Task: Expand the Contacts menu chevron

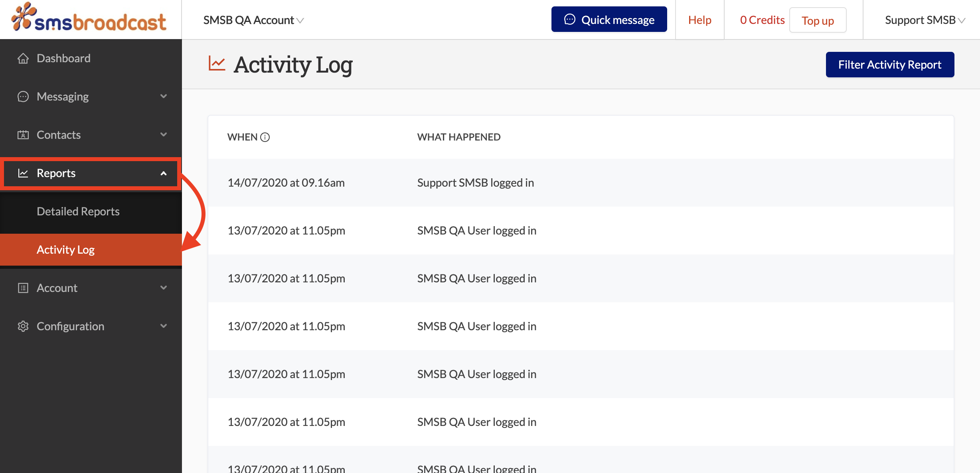Action: [164, 134]
